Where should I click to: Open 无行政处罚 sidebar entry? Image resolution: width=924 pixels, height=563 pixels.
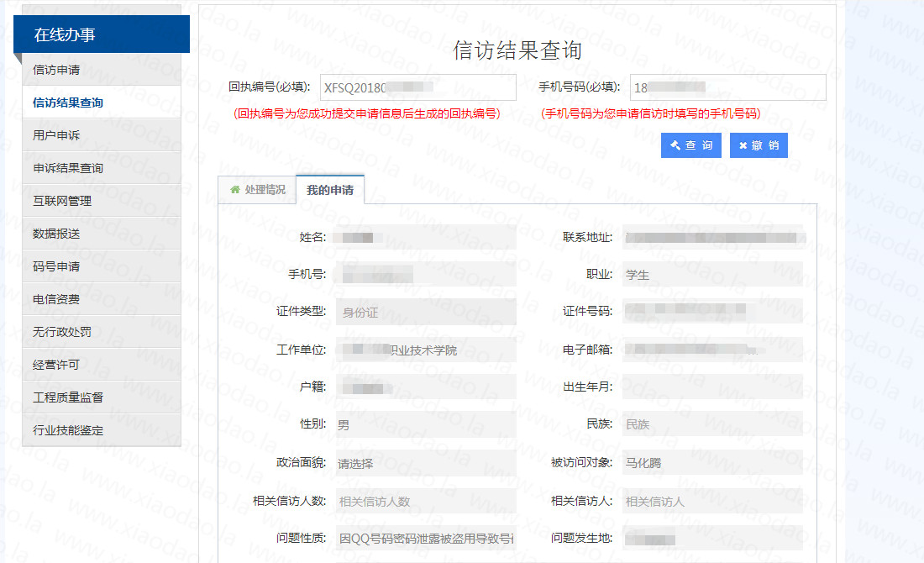[102, 332]
